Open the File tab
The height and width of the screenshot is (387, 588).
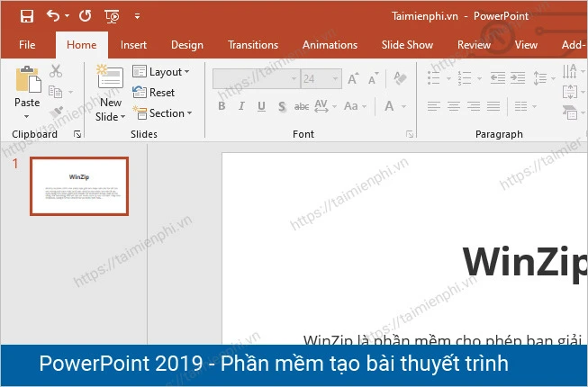tap(27, 45)
